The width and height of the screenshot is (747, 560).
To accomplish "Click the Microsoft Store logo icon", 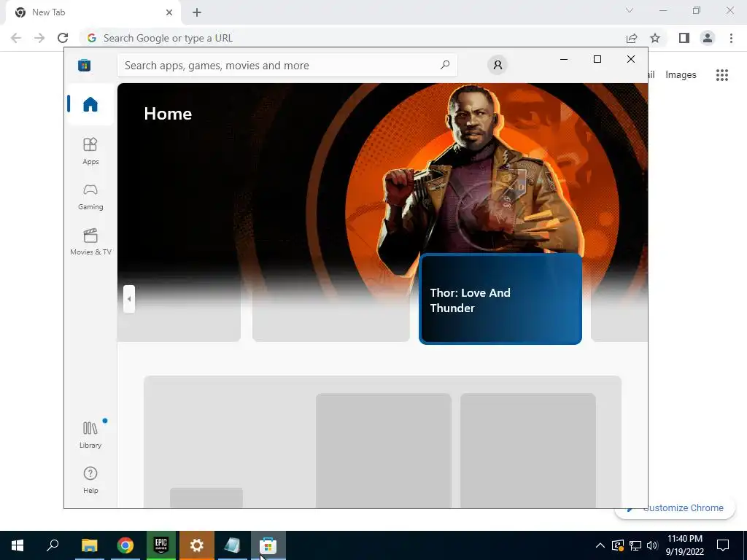I will click(85, 65).
